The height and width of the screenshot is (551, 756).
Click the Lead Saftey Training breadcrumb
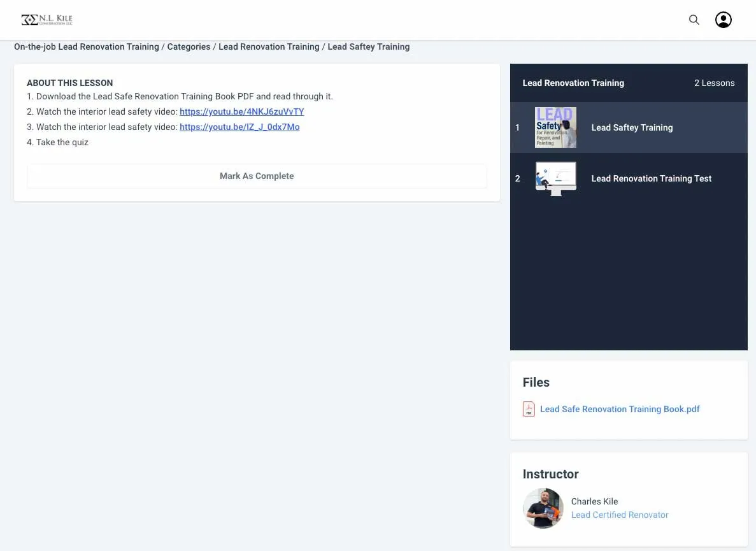coord(368,47)
